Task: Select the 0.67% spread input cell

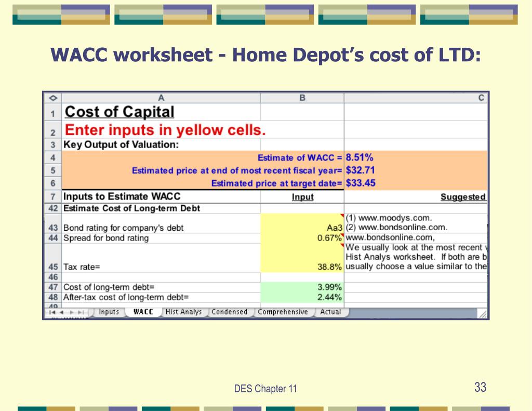Action: [x=302, y=238]
